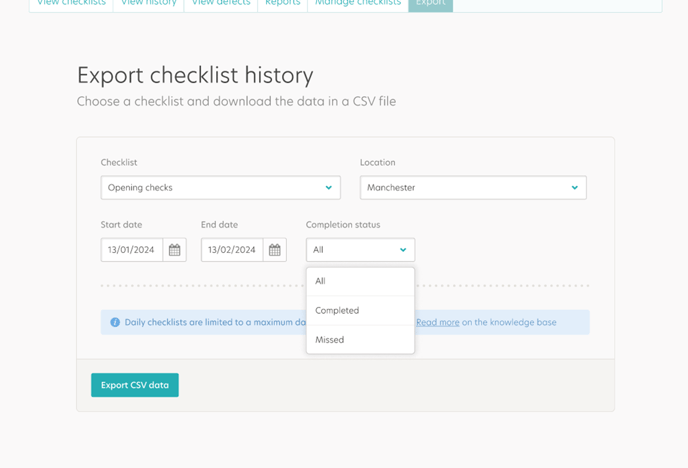Open the Reports tab
The height and width of the screenshot is (468, 688).
click(x=283, y=4)
